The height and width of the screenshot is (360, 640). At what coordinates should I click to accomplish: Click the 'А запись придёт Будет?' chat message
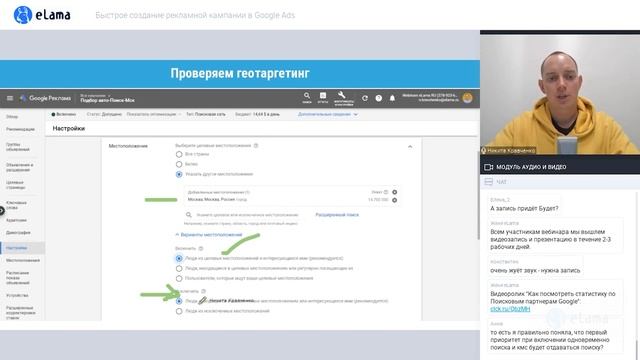tap(524, 208)
